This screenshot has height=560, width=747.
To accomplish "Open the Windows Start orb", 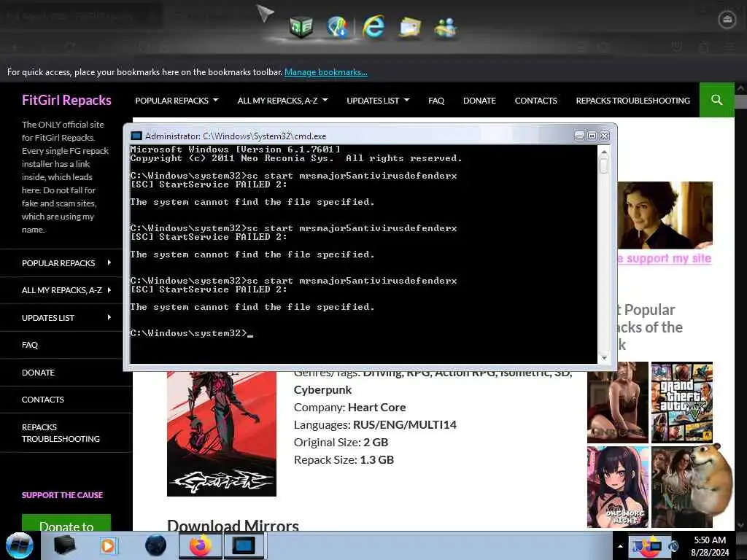I will (x=20, y=545).
